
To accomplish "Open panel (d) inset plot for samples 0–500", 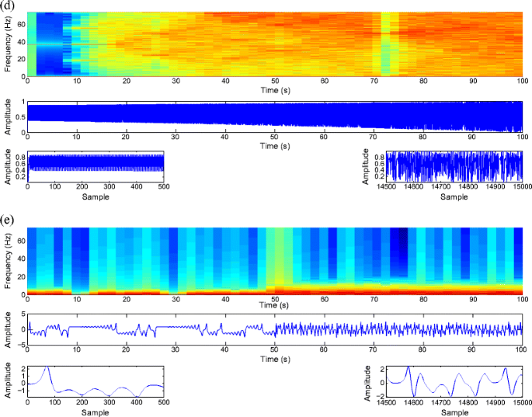I will pos(96,166).
